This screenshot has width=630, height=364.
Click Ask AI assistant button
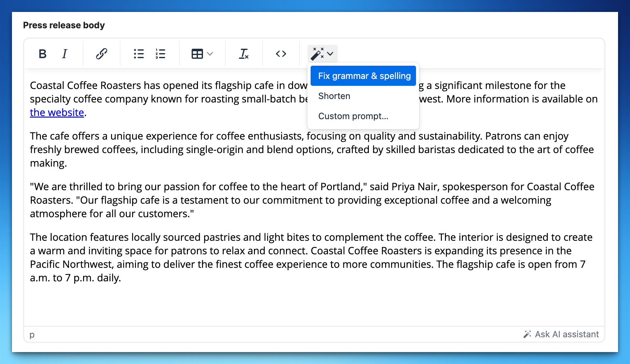pyautogui.click(x=561, y=334)
